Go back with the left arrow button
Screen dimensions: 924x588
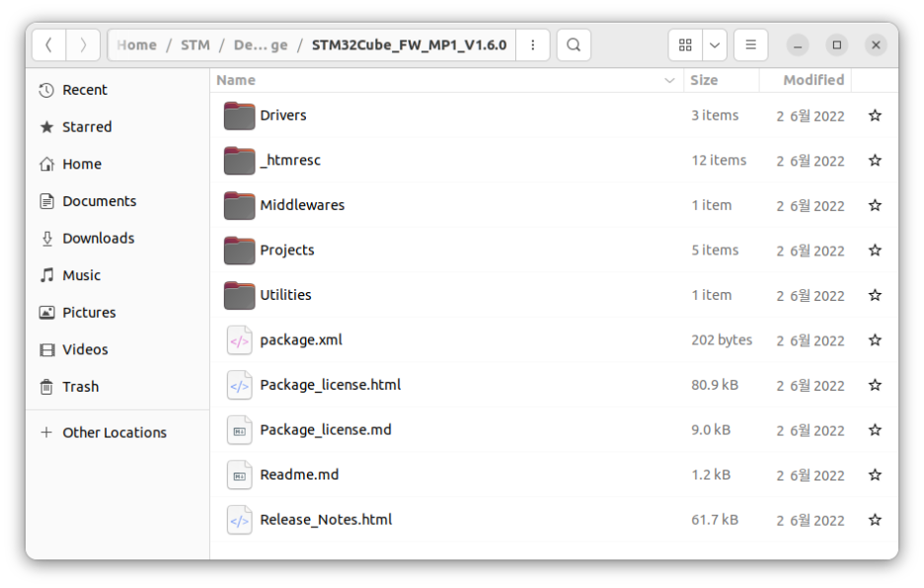(x=49, y=44)
